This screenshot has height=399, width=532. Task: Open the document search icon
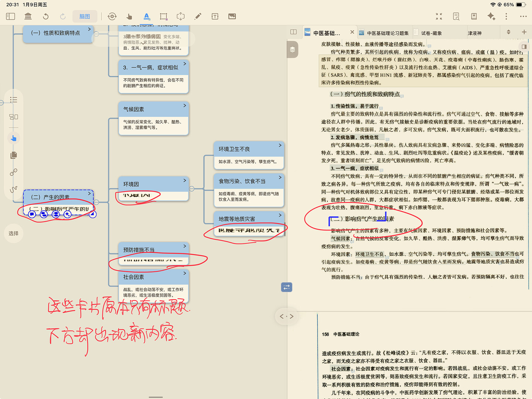[456, 16]
